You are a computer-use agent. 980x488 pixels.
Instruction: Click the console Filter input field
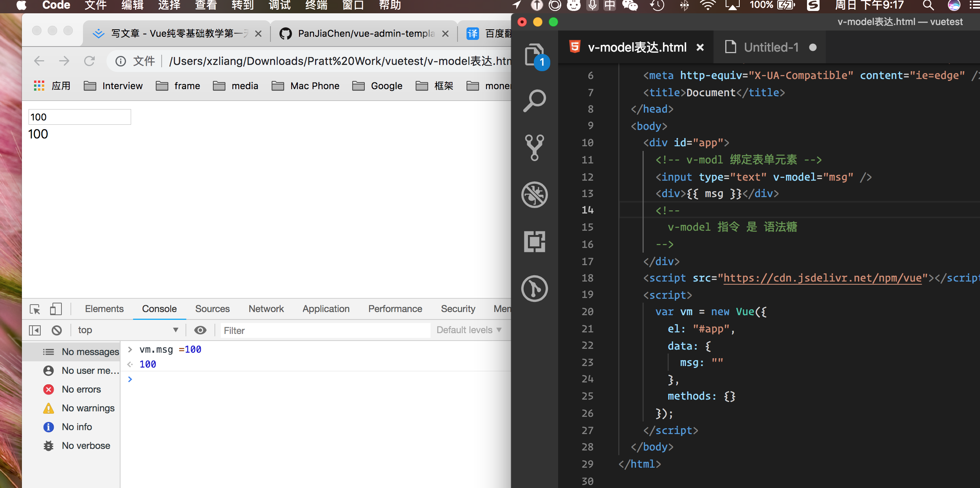pos(325,330)
